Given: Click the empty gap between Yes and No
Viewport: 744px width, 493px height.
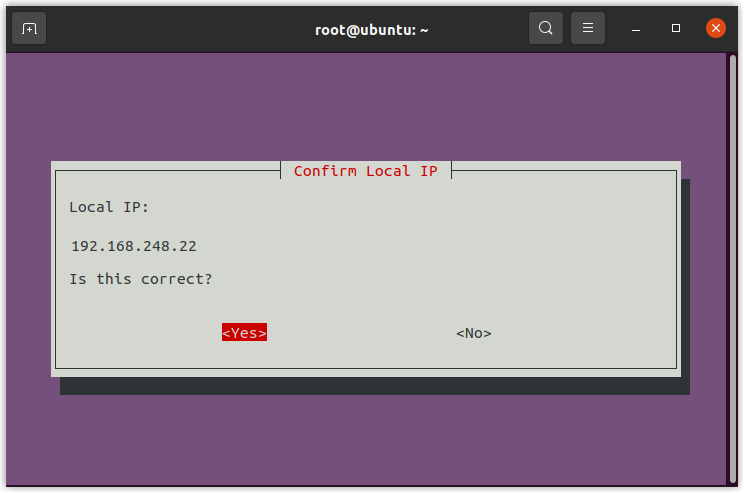Looking at the screenshot, I should coord(360,333).
